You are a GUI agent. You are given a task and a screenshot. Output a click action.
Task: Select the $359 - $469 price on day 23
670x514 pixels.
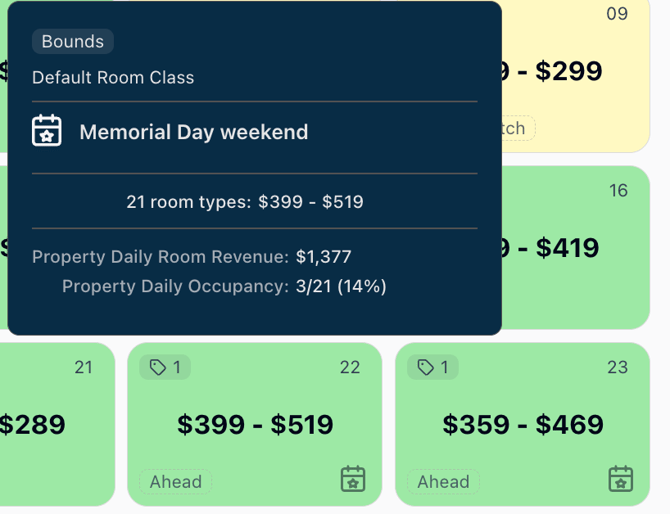[x=523, y=424]
